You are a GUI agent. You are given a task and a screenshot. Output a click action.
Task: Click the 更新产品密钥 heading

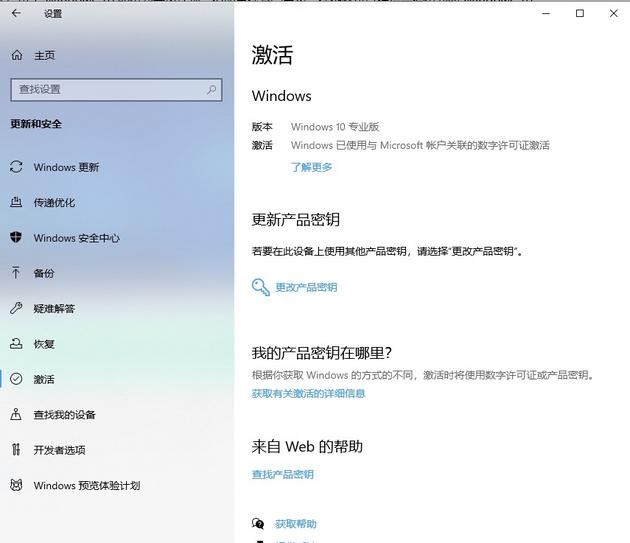pyautogui.click(x=296, y=219)
